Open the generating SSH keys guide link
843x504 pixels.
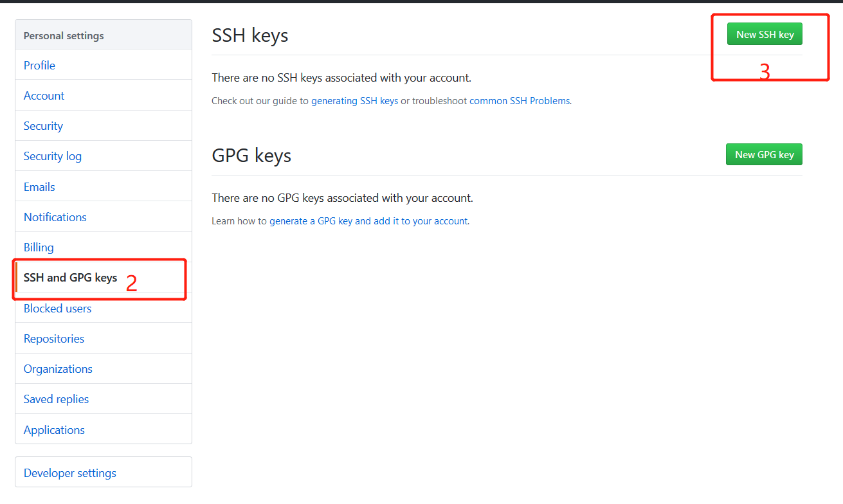pyautogui.click(x=356, y=100)
